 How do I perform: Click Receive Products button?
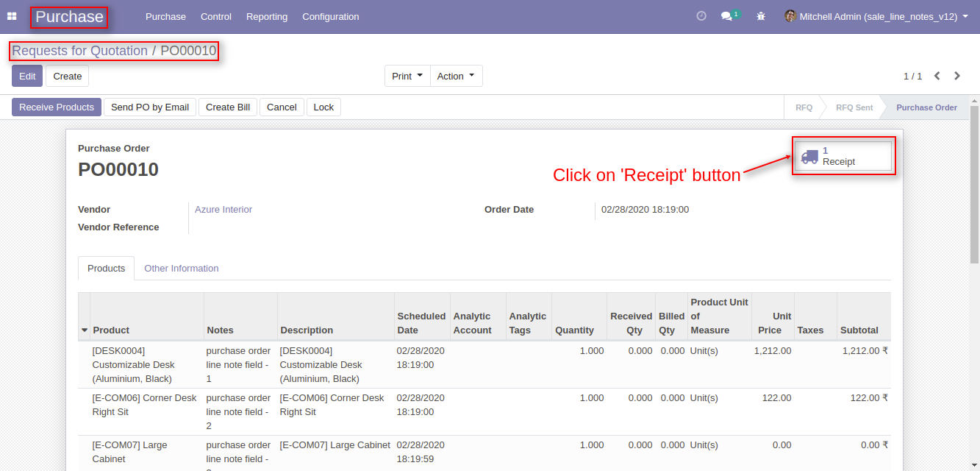(57, 107)
